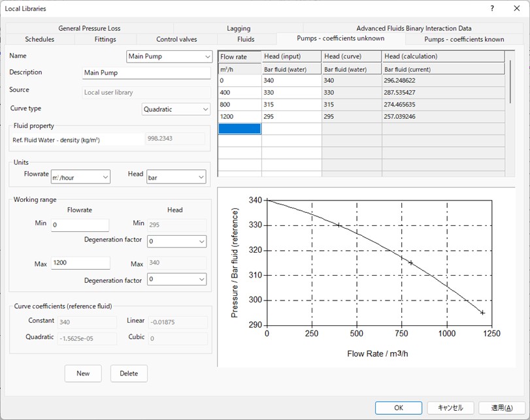The width and height of the screenshot is (530, 420).
Task: Open the Curve type Quadratic dropdown
Action: click(176, 109)
